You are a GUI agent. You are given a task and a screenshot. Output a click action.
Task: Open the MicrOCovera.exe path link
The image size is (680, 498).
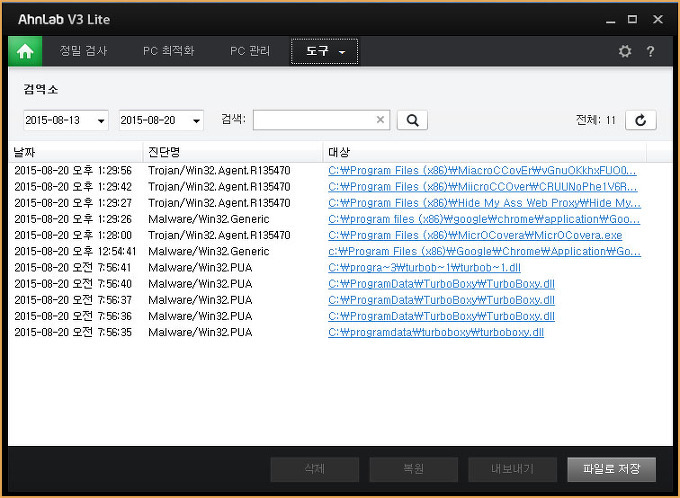point(475,235)
